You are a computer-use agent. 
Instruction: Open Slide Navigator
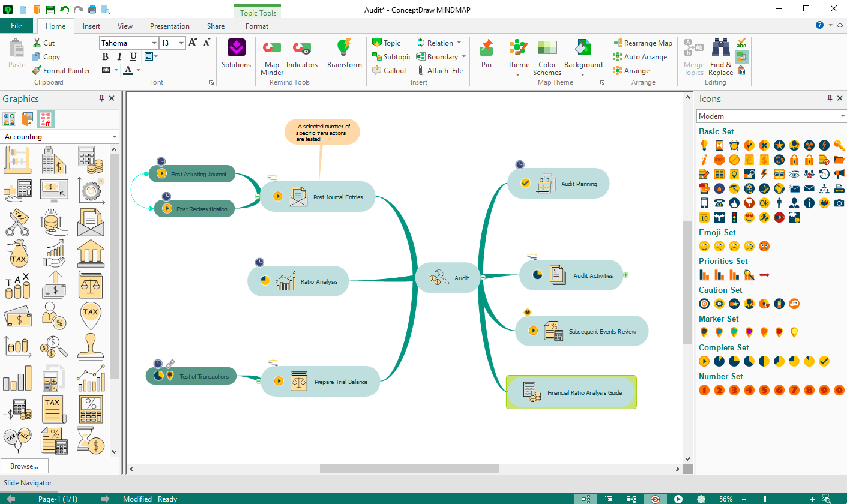coord(28,482)
